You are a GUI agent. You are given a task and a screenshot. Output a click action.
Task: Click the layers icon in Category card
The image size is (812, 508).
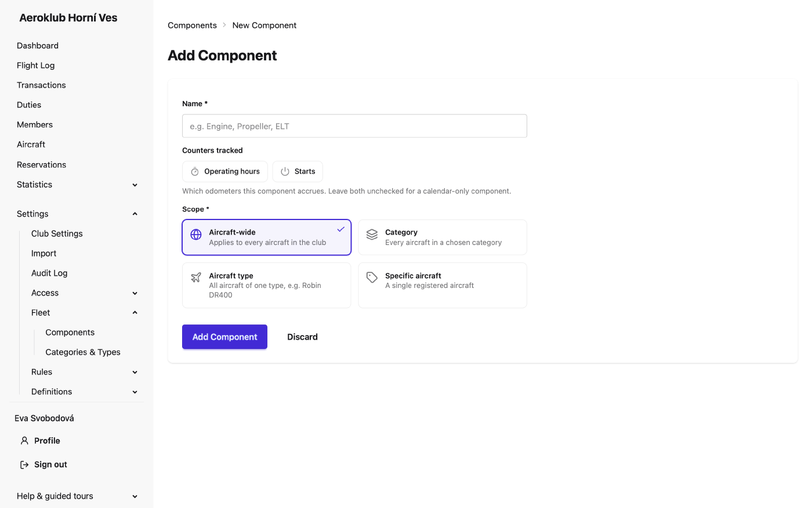pos(372,235)
